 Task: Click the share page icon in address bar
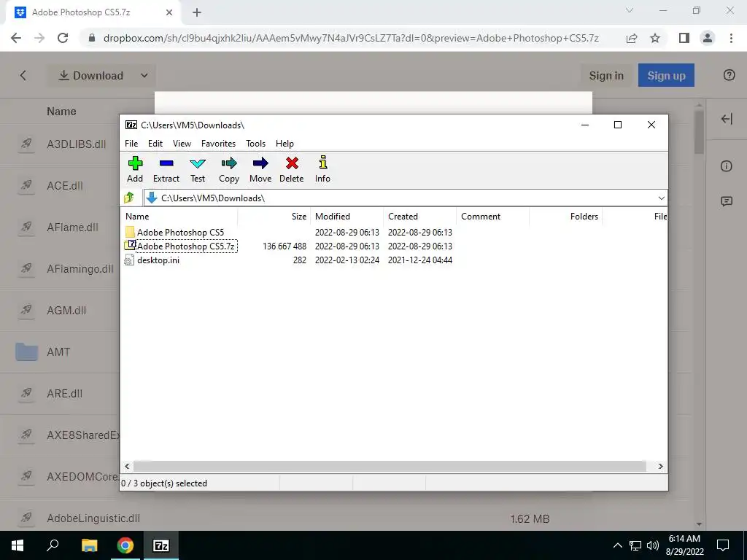coord(632,38)
